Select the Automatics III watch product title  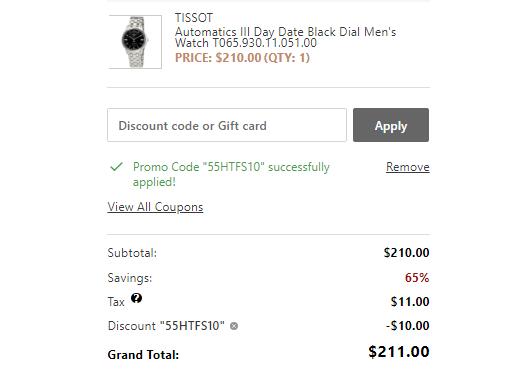click(285, 37)
